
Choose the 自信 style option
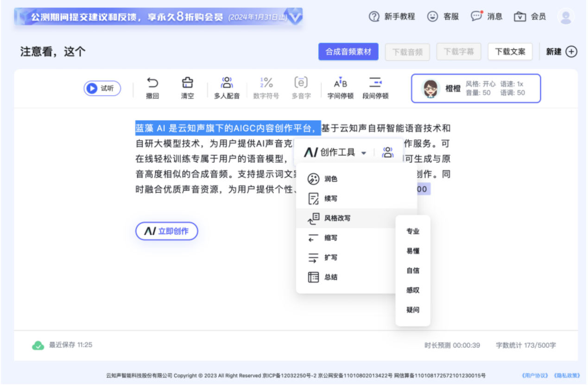tap(413, 271)
